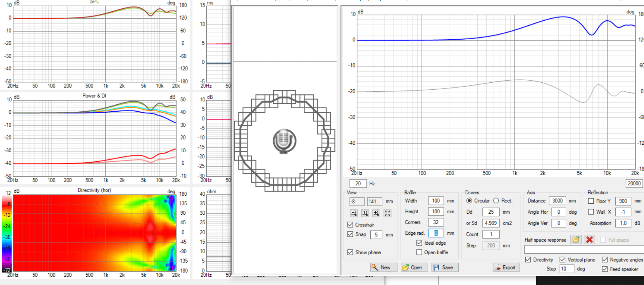Click the Save button

pos(445,267)
